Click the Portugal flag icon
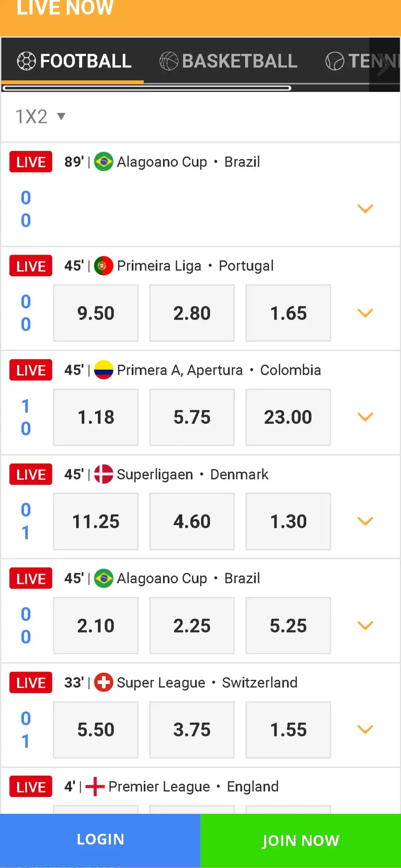Screen dimensions: 401x868 103,266
